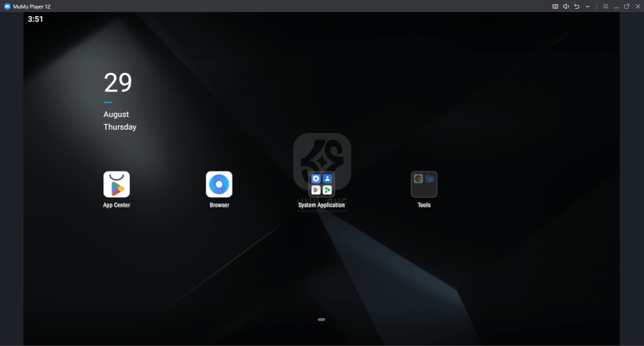
Task: Open the Tools folder
Action: coord(424,184)
